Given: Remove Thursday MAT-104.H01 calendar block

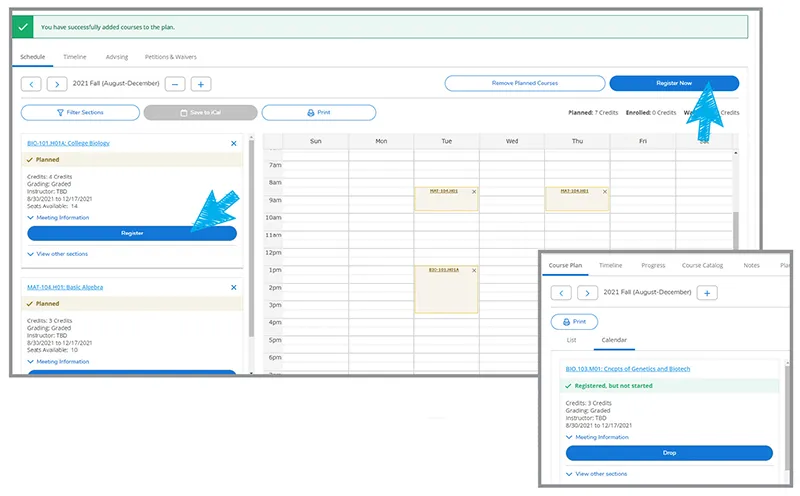Looking at the screenshot, I should pos(605,190).
